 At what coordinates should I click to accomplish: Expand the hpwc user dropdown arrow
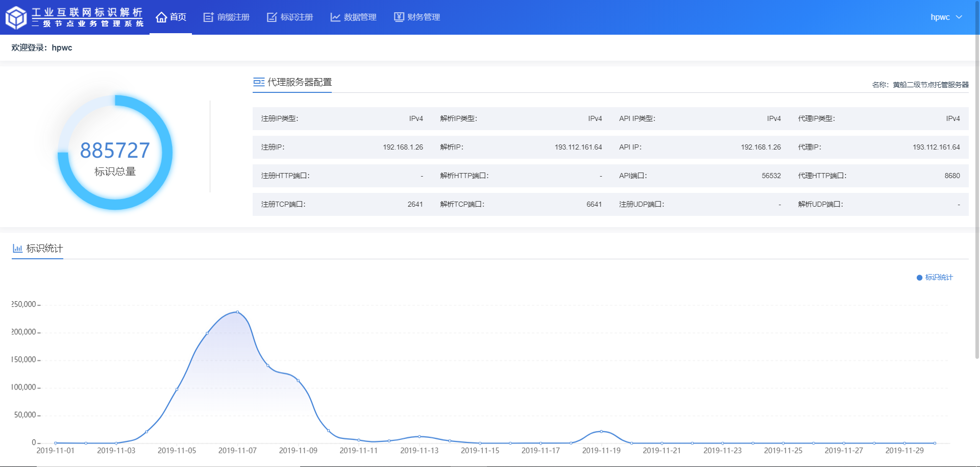[959, 17]
